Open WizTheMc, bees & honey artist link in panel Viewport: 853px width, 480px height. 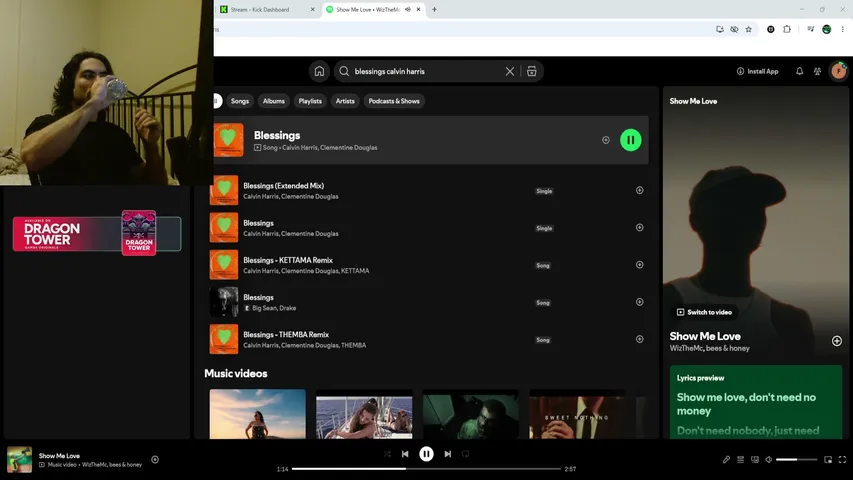(709, 348)
